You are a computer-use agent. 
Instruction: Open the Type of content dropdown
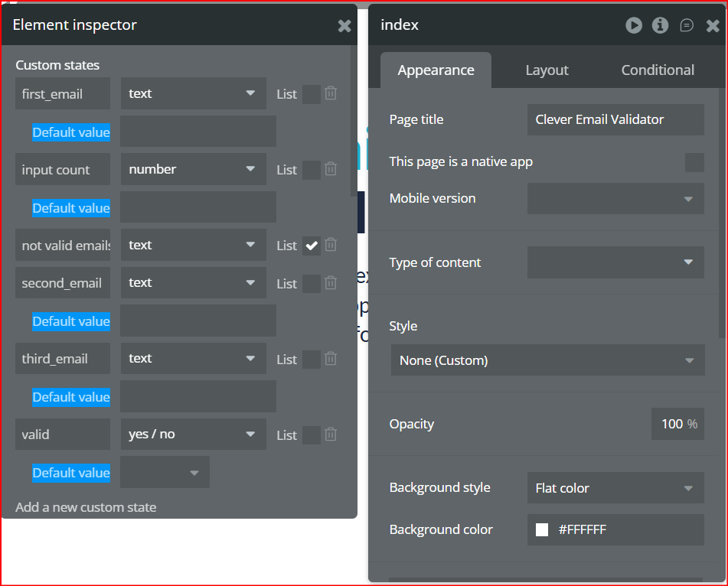[x=615, y=262]
